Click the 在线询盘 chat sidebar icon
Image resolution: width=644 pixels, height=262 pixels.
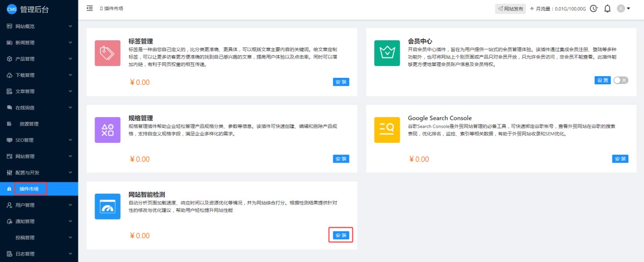coord(9,107)
